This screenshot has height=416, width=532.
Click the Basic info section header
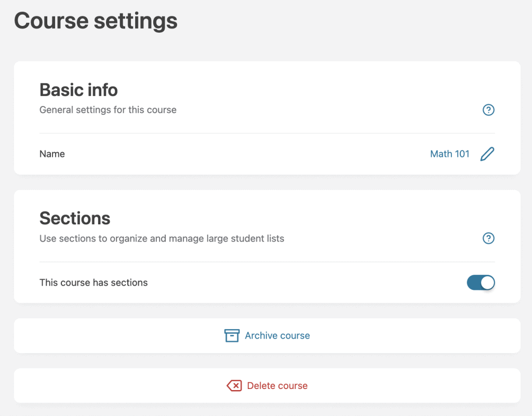78,89
